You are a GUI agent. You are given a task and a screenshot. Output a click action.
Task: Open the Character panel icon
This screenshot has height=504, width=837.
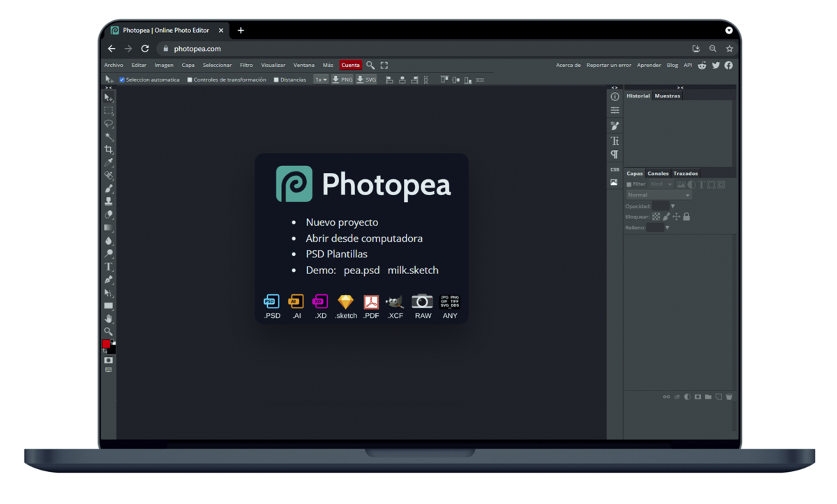614,141
